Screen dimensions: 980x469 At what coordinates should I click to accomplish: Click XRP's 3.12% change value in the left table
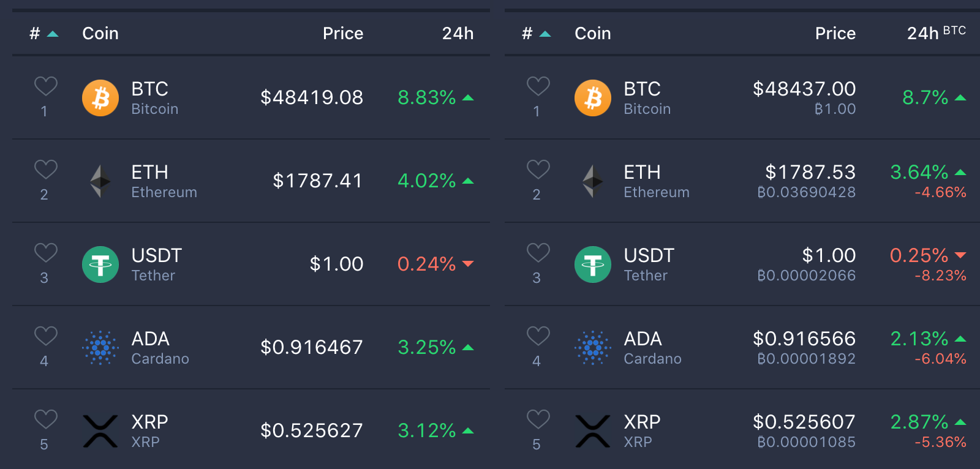click(427, 430)
